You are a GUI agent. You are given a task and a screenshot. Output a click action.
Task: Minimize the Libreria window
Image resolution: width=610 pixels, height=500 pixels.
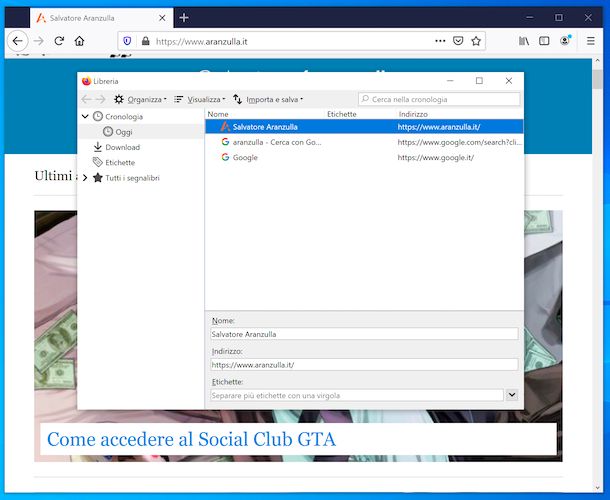coord(450,81)
